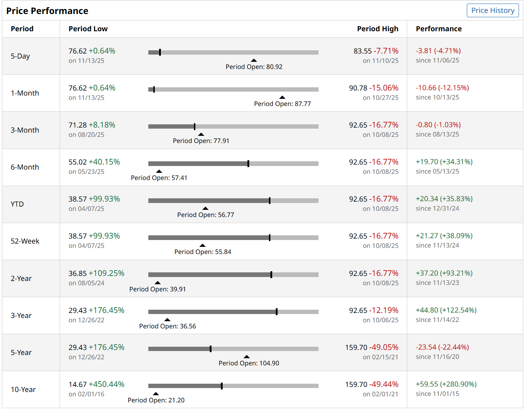This screenshot has width=529, height=420.
Task: Click the 6-Month period open triangle marker
Action: [x=159, y=171]
